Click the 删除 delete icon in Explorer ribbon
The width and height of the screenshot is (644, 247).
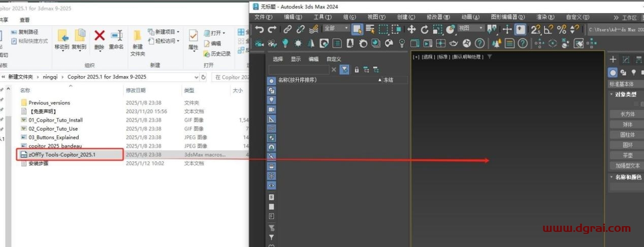pyautogui.click(x=100, y=39)
